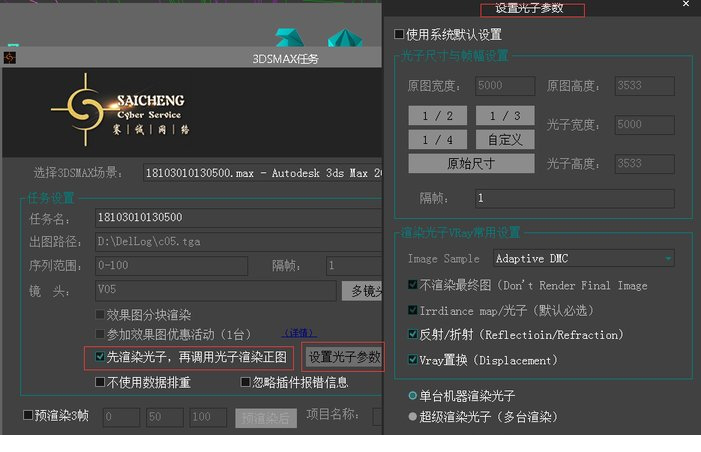The height and width of the screenshot is (452, 701).
Task: Click the 项目名称 input field
Action: pyautogui.click(x=377, y=416)
